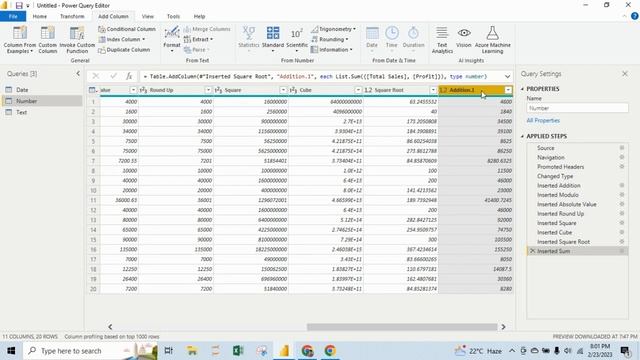This screenshot has width=640, height=360.
Task: Open Duration column tool
Action: tap(413, 38)
